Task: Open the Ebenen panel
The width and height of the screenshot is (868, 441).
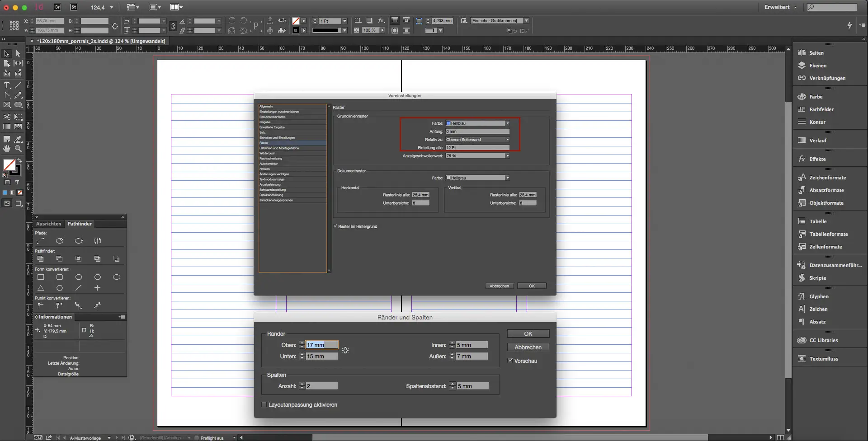Action: click(x=817, y=66)
